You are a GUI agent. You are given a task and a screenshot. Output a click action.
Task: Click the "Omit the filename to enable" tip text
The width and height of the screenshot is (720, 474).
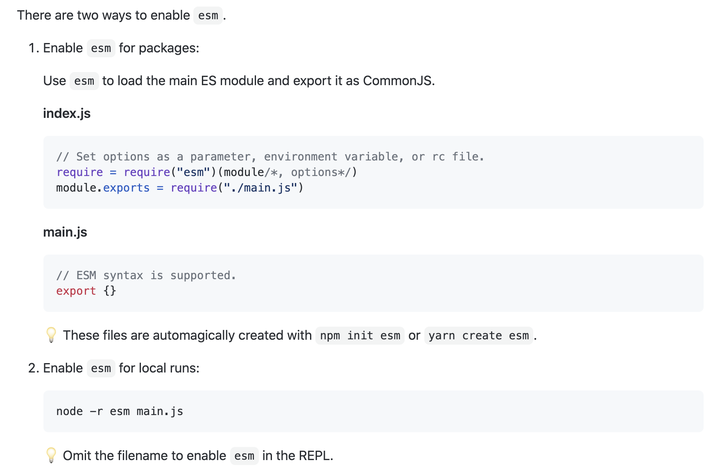point(144,455)
